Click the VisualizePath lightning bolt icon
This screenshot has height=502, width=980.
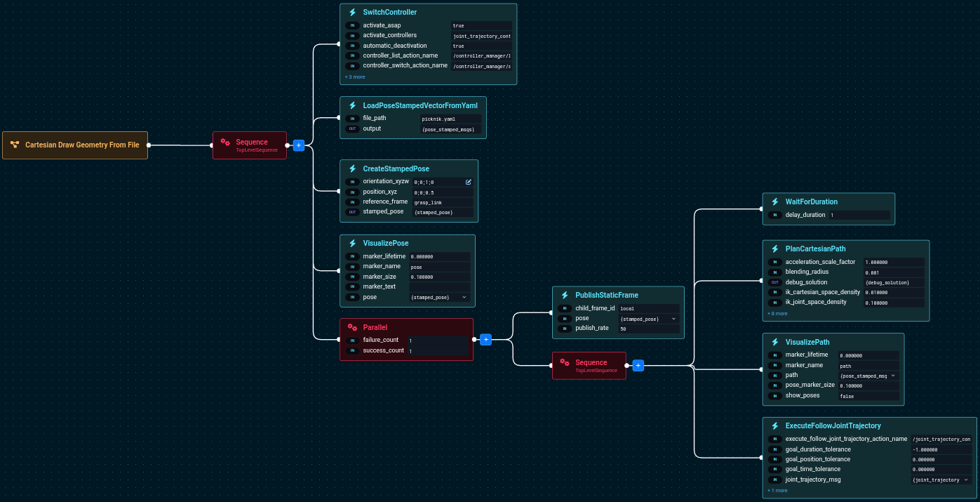(775, 342)
